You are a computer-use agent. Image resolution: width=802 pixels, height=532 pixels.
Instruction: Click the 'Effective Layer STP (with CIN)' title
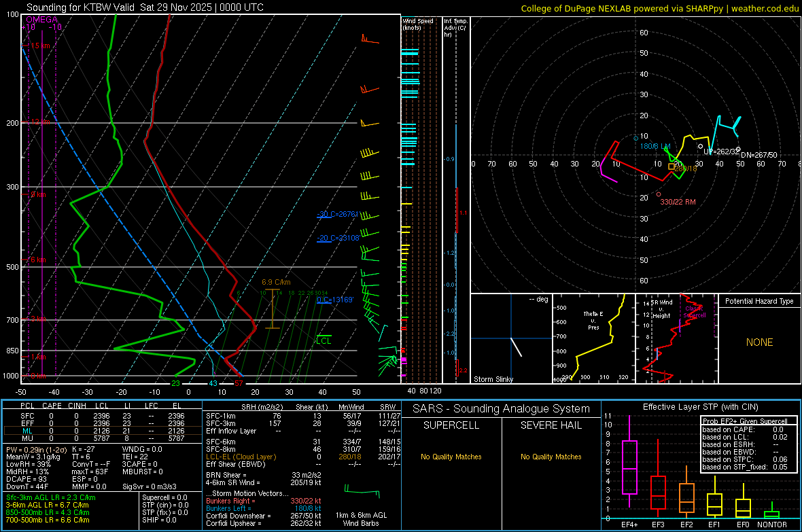pyautogui.click(x=701, y=407)
